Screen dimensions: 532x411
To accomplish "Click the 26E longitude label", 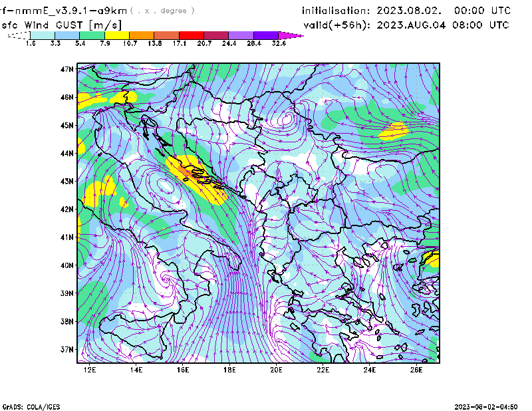I will point(416,370).
